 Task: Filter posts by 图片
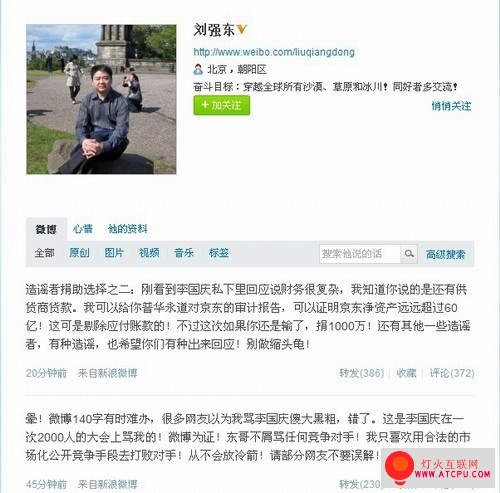click(114, 253)
